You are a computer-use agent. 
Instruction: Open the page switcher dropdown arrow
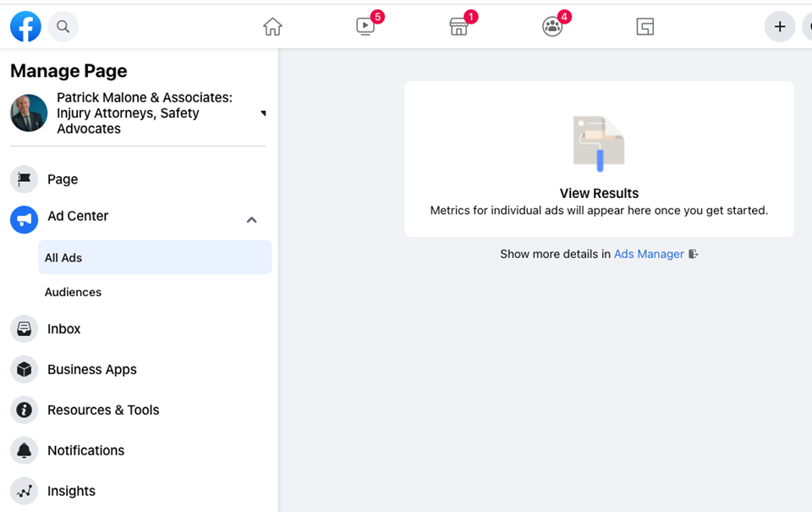263,113
